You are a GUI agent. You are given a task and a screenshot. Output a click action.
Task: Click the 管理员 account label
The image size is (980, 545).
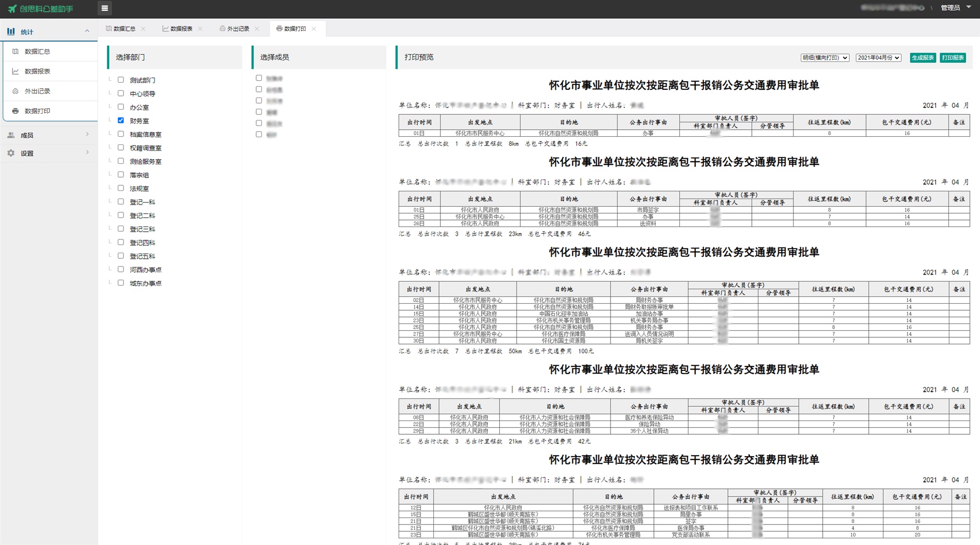click(x=950, y=8)
